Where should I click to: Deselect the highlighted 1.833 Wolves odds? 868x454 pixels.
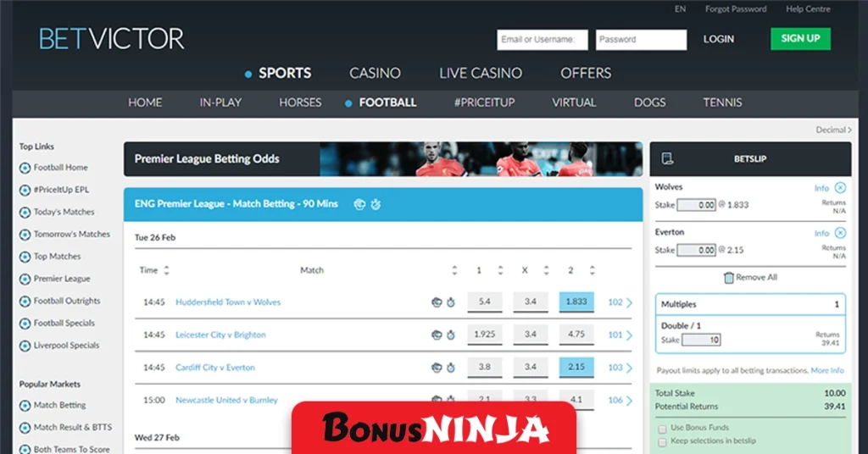click(576, 302)
